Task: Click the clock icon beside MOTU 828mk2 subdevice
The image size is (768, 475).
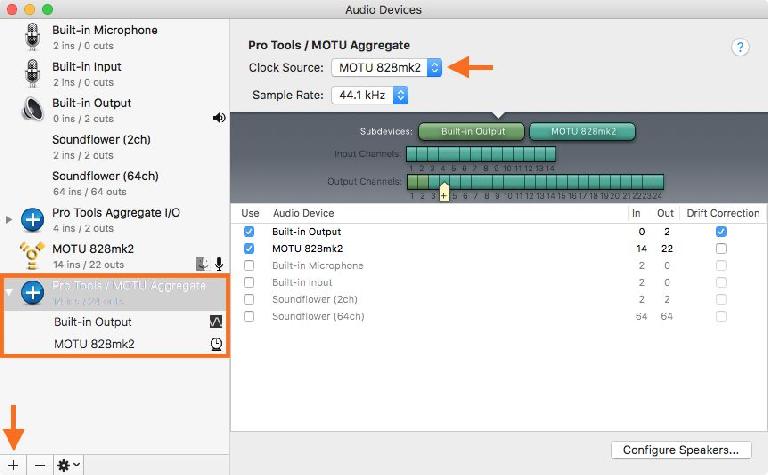Action: 216,344
